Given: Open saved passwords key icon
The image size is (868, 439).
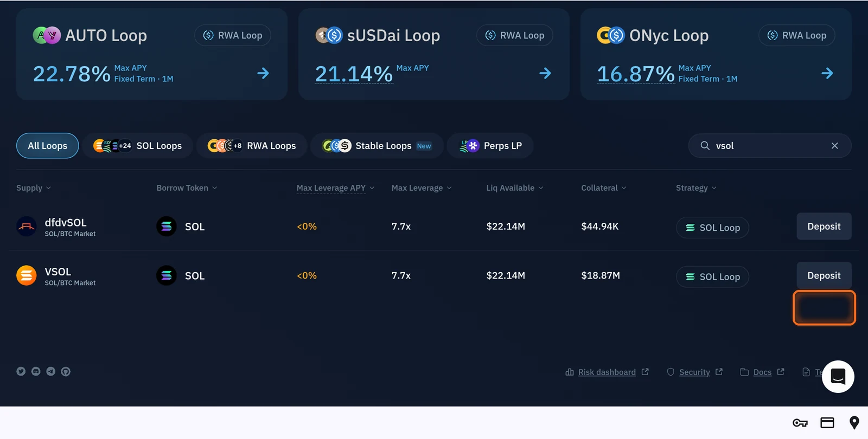Looking at the screenshot, I should coord(800,423).
